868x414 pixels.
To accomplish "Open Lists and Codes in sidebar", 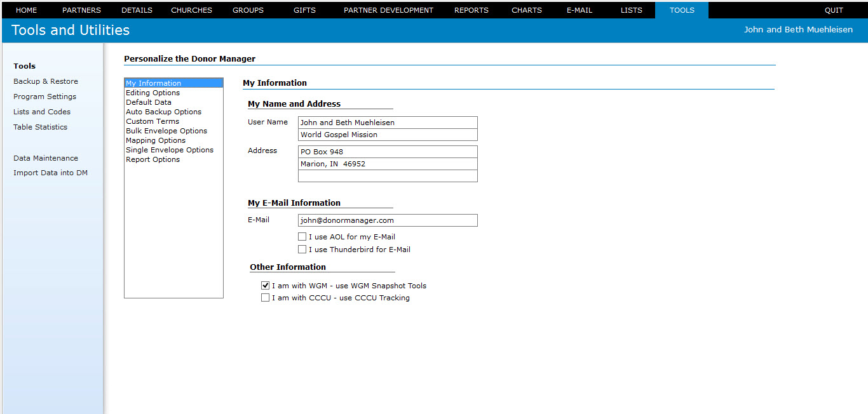I will click(42, 112).
